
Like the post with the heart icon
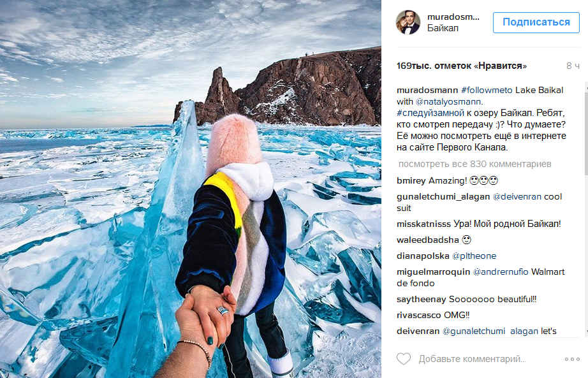pos(404,359)
